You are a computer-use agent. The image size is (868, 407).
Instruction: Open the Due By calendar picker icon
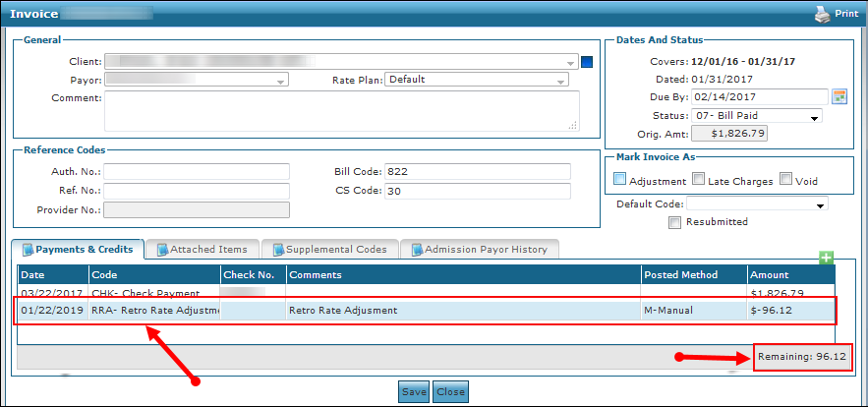[839, 96]
